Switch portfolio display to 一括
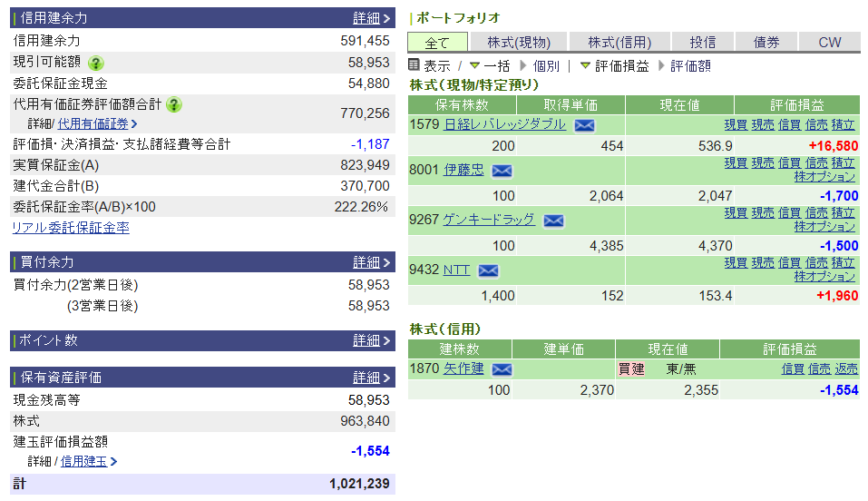The image size is (868, 501). (x=496, y=66)
